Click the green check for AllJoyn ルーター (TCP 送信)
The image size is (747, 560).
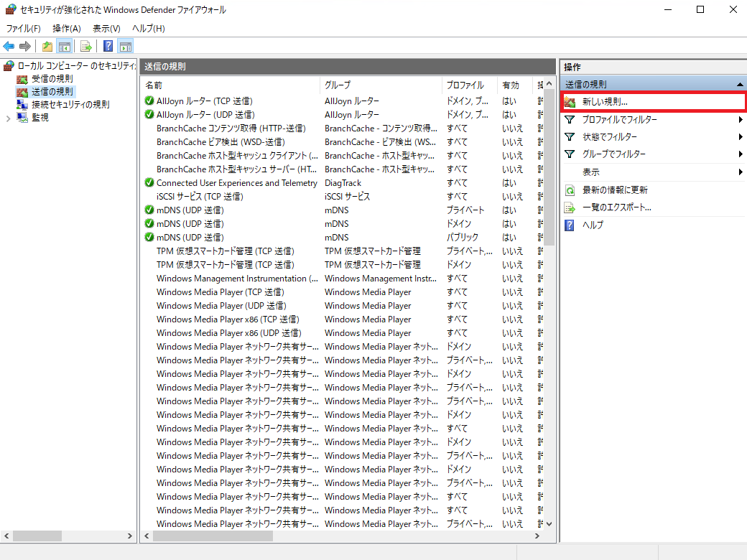149,101
